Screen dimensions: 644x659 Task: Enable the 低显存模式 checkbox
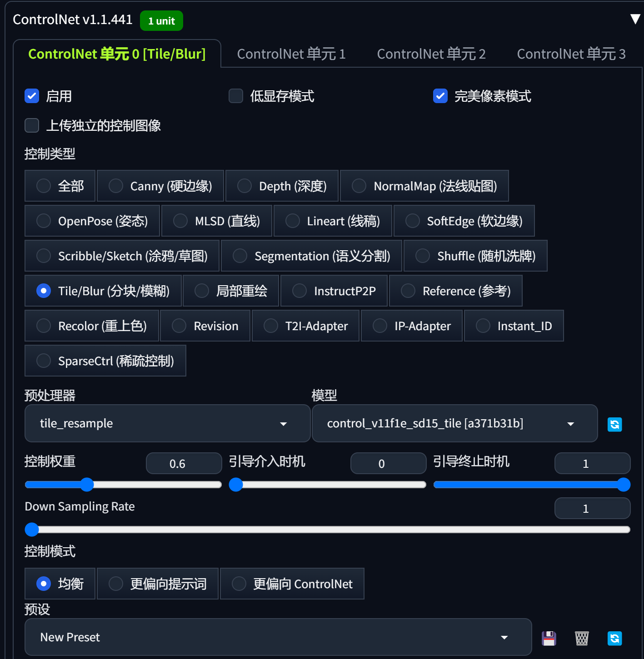pos(236,96)
